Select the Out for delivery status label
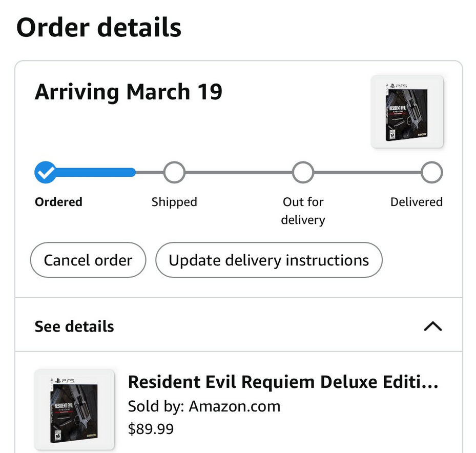 (303, 211)
